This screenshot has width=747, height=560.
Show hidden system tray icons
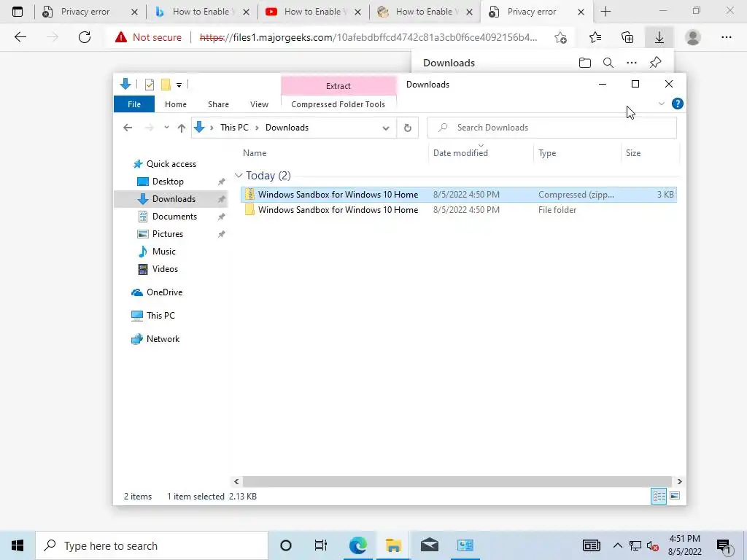617,545
